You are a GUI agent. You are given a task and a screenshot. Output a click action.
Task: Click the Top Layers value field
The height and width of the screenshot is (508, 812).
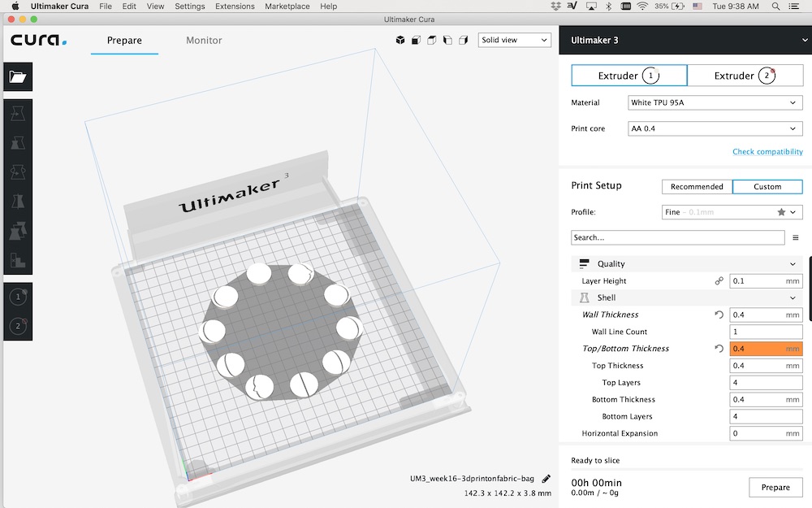[x=766, y=383]
